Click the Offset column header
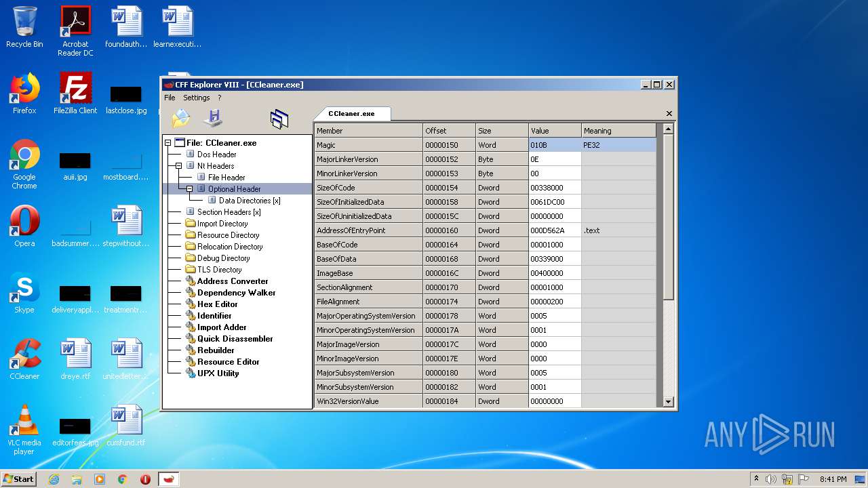 pyautogui.click(x=449, y=130)
